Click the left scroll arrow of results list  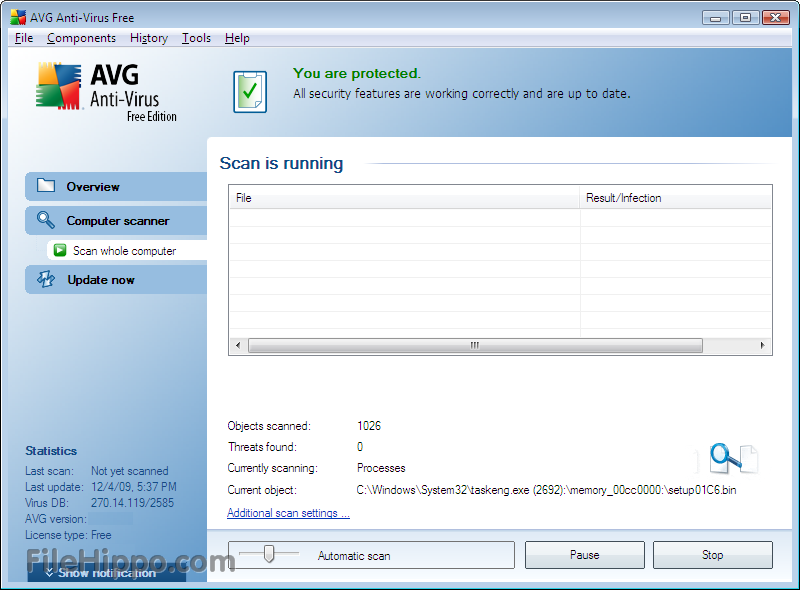pos(238,346)
